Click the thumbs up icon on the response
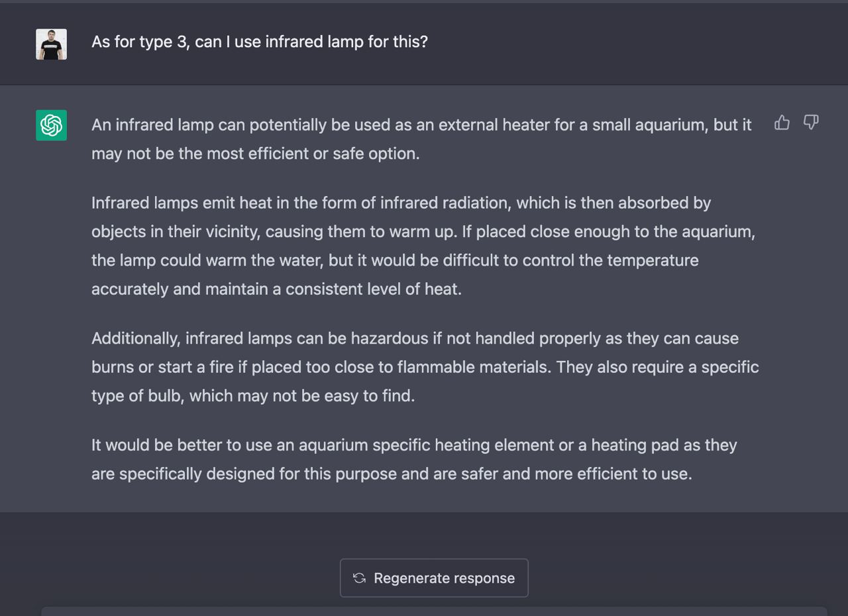 (x=782, y=123)
